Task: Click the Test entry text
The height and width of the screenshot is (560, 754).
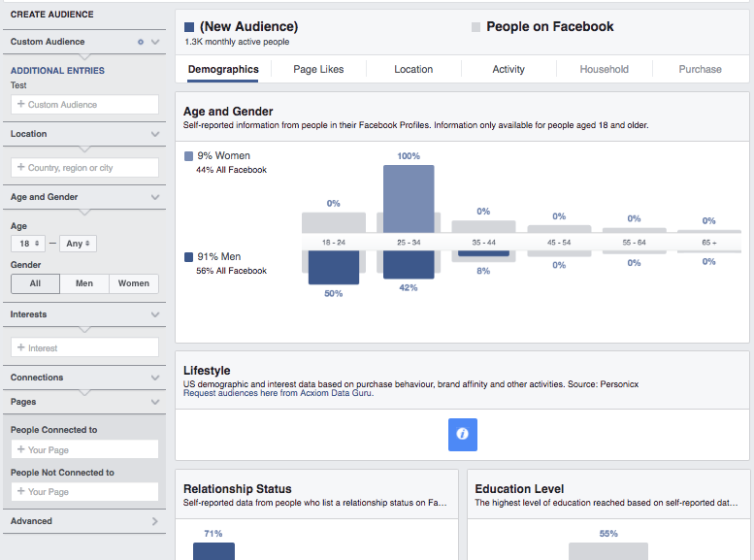Action: [x=18, y=85]
